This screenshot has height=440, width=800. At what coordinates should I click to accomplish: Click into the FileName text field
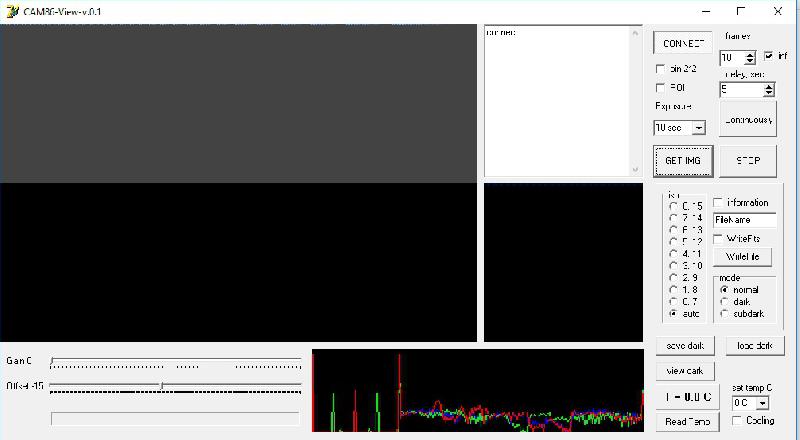click(744, 220)
